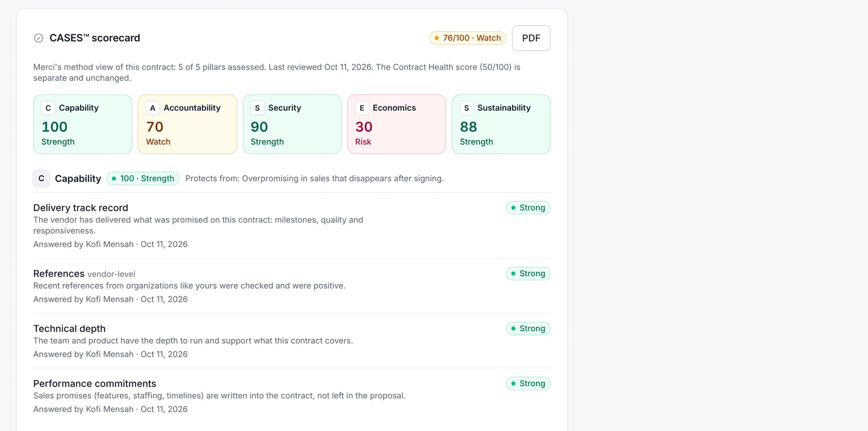Click the 'Technical depth' heading
The height and width of the screenshot is (431, 868).
pos(69,328)
